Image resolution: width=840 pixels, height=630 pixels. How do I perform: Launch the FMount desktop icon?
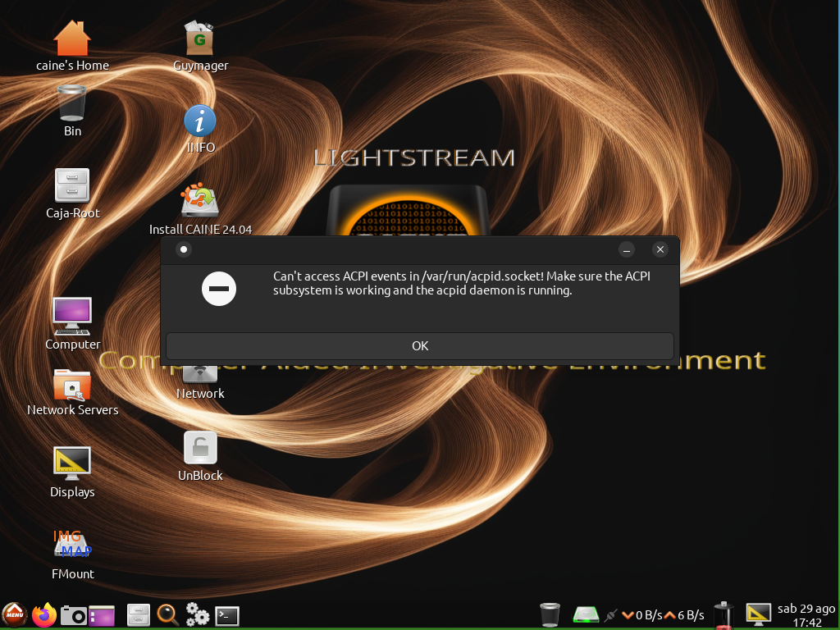72,555
